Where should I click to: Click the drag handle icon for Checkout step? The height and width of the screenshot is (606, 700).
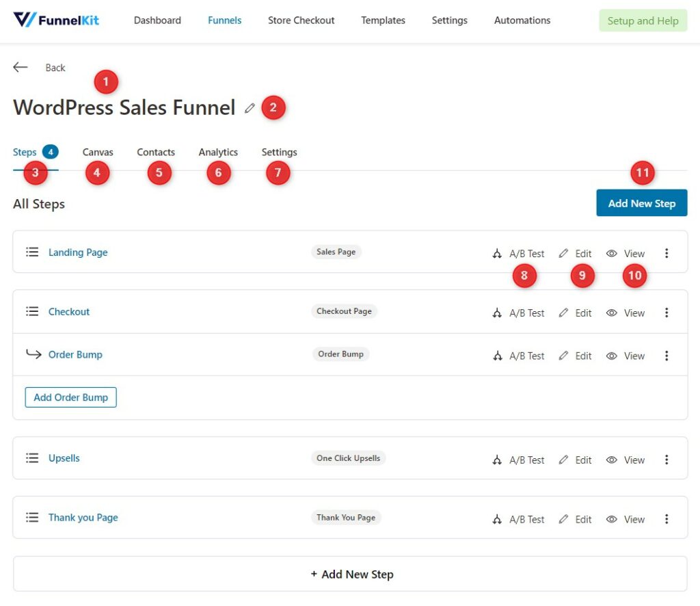[x=32, y=311]
